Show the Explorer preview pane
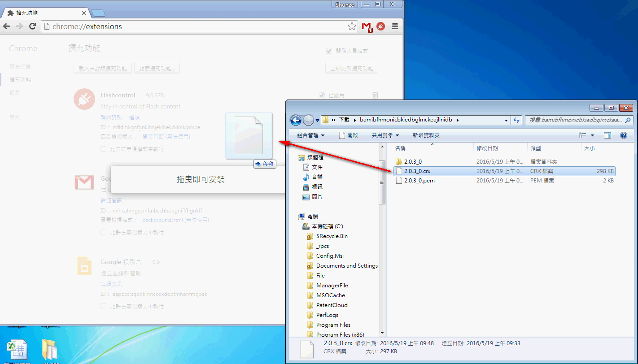 [x=607, y=135]
